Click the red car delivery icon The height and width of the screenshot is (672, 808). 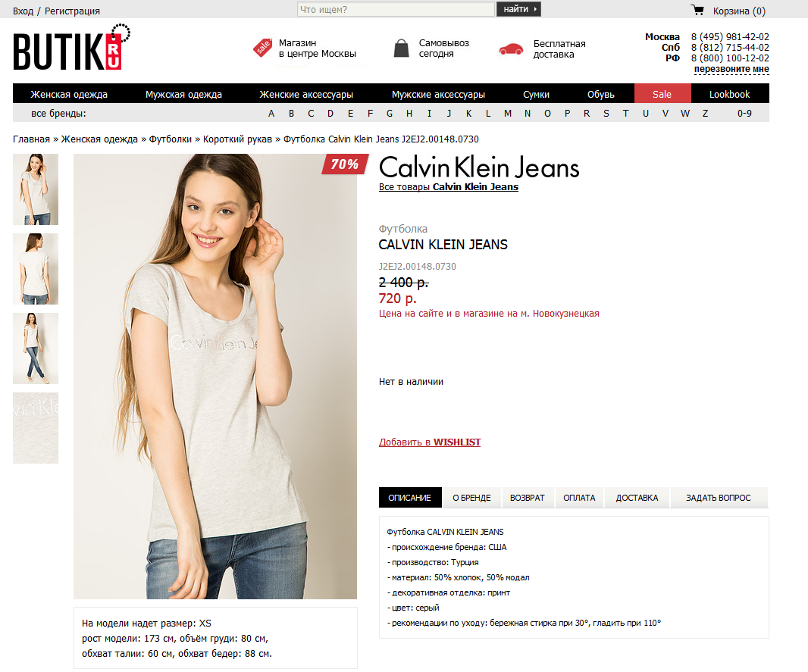coord(511,49)
